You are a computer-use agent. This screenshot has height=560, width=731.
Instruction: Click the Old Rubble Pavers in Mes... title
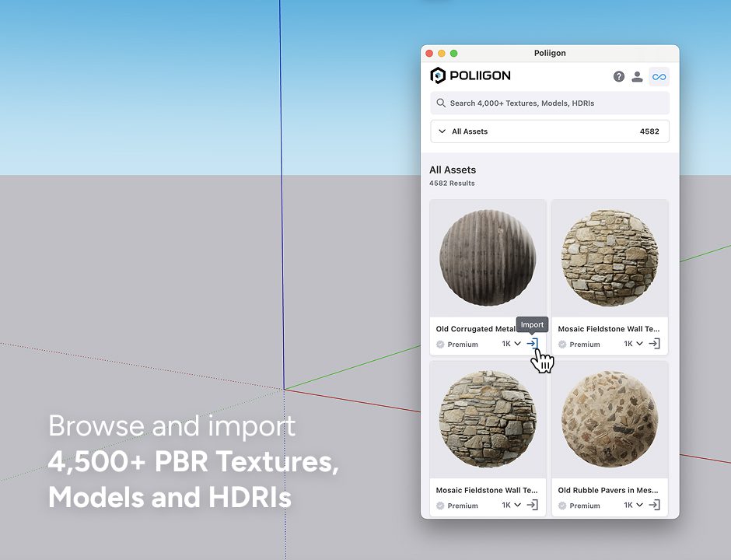[608, 490]
